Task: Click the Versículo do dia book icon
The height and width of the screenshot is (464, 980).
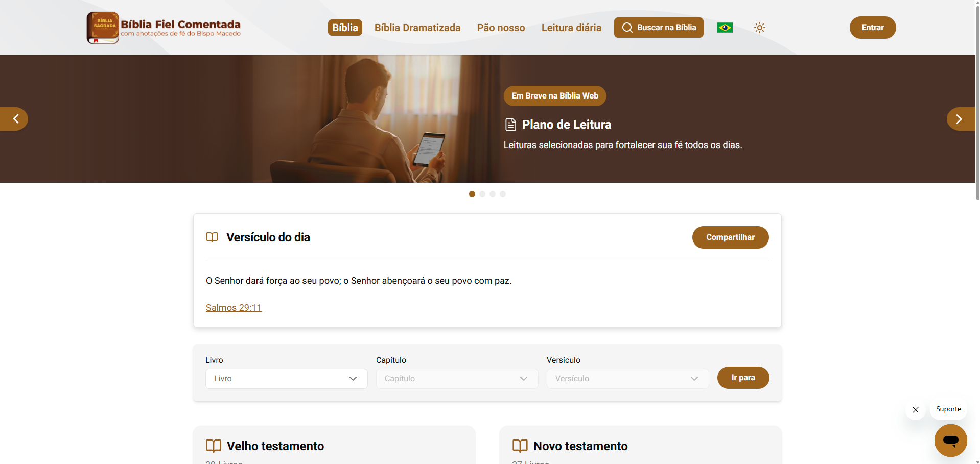Action: click(x=212, y=237)
